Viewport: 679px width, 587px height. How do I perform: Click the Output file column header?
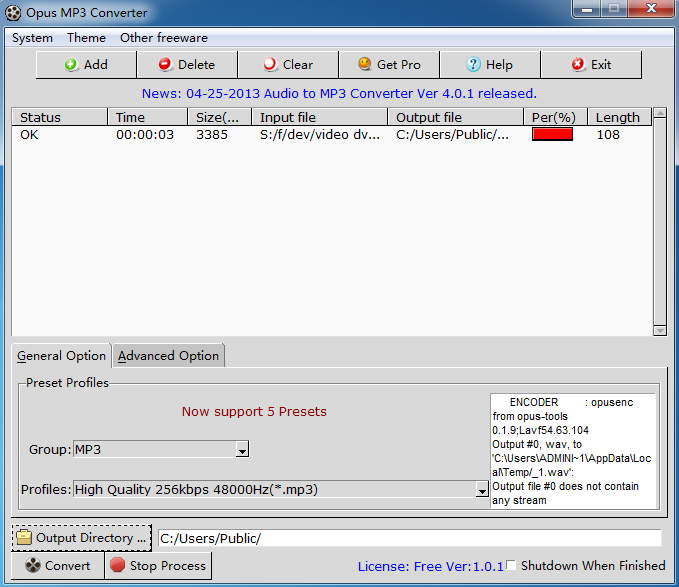456,117
